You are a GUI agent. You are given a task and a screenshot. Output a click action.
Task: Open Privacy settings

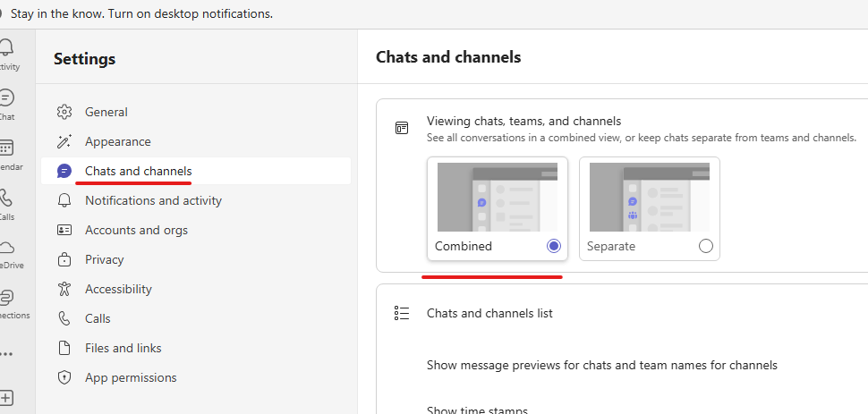[x=196, y=259]
